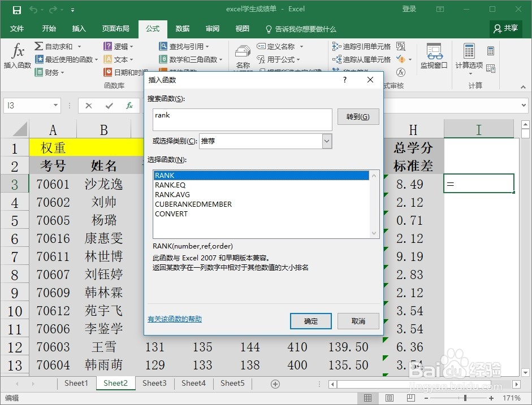This screenshot has width=532, height=405.
Task: Click the AutoSum sigma icon
Action: [38, 46]
